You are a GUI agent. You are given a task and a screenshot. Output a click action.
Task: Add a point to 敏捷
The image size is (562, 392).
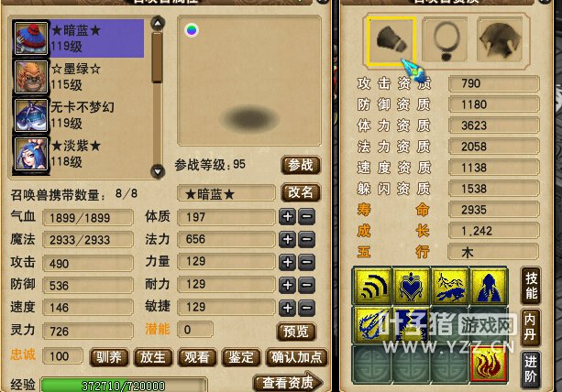pos(288,308)
